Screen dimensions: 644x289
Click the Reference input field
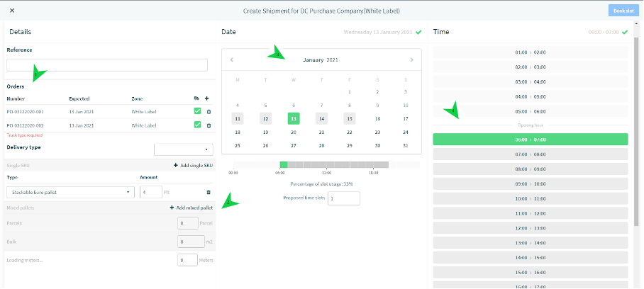(x=107, y=64)
